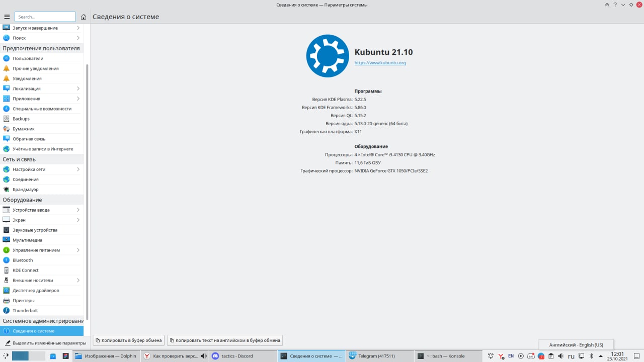Screen dimensions: 644x362
Task: Click Yandex browser tray icon
Action: [x=501, y=356]
